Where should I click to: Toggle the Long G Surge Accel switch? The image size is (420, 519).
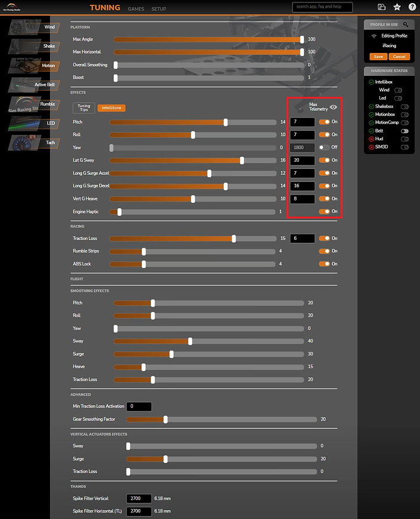coord(325,173)
